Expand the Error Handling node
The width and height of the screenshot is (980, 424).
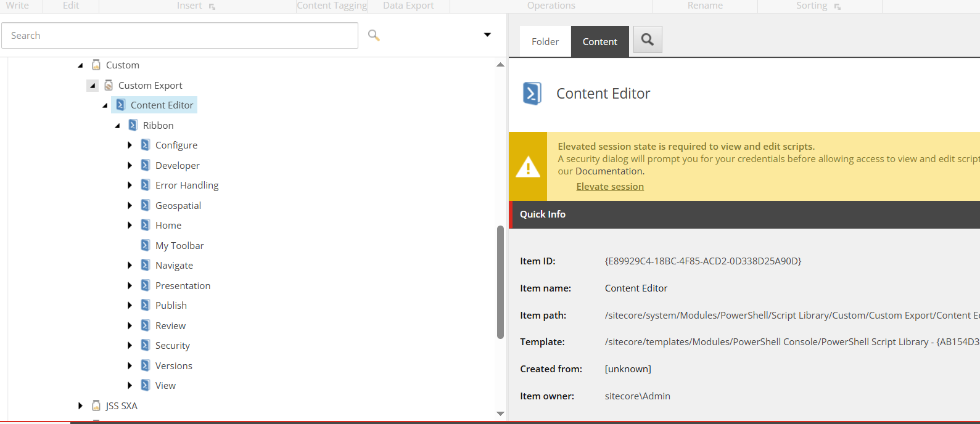coord(130,185)
